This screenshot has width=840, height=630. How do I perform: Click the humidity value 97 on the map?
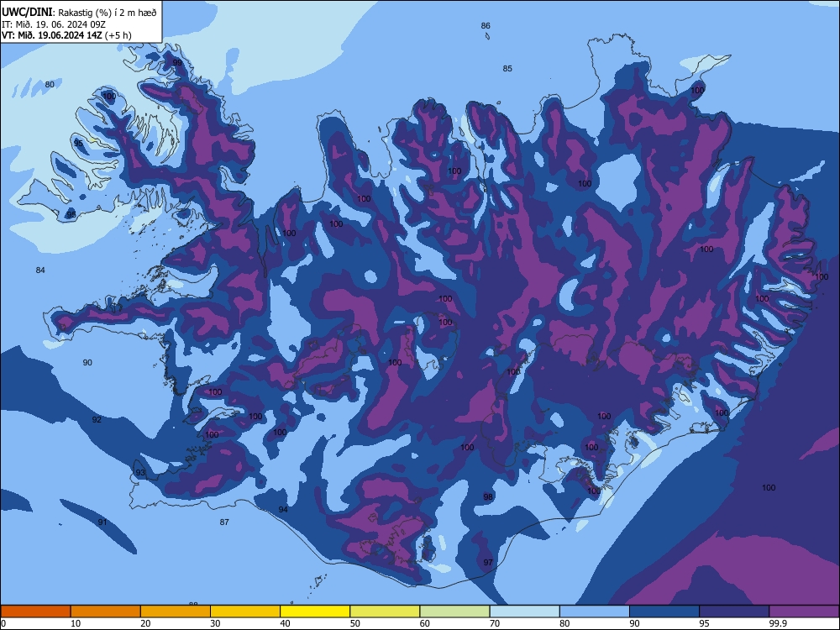click(488, 563)
